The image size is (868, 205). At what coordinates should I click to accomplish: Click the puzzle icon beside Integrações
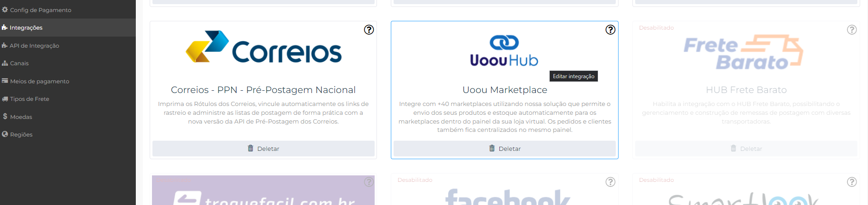click(x=5, y=27)
